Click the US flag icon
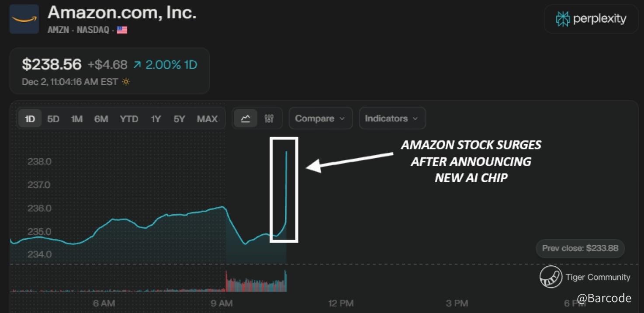Image resolution: width=644 pixels, height=313 pixels. coord(122,30)
